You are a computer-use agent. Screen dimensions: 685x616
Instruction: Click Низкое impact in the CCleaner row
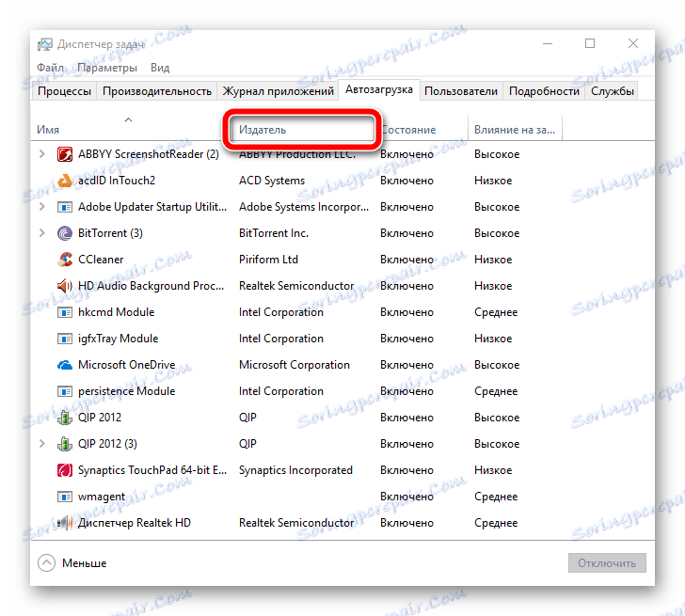tap(493, 260)
